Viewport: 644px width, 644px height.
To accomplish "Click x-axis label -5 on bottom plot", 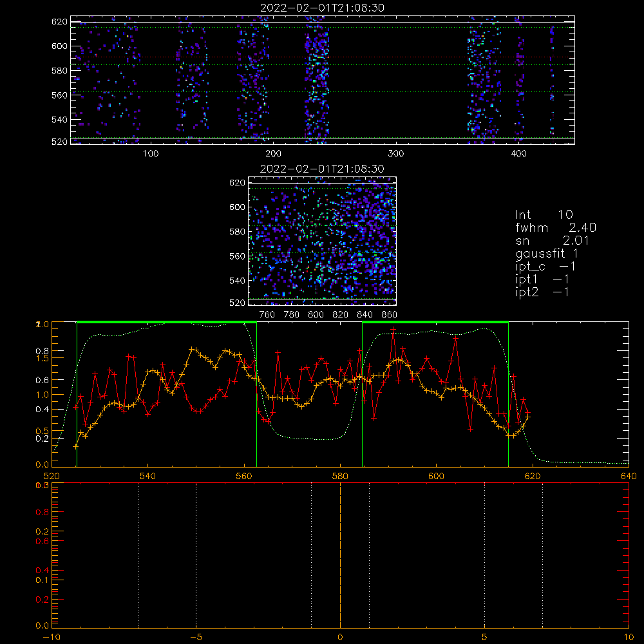I will tap(196, 638).
